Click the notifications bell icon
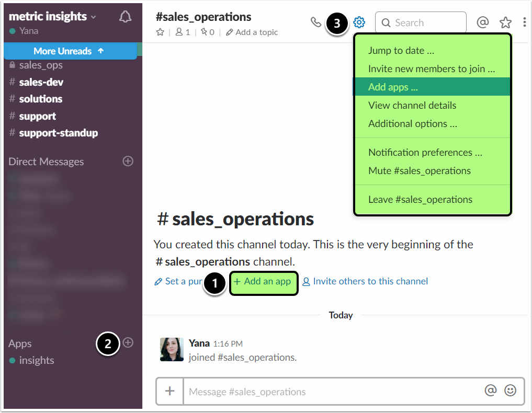 (125, 17)
